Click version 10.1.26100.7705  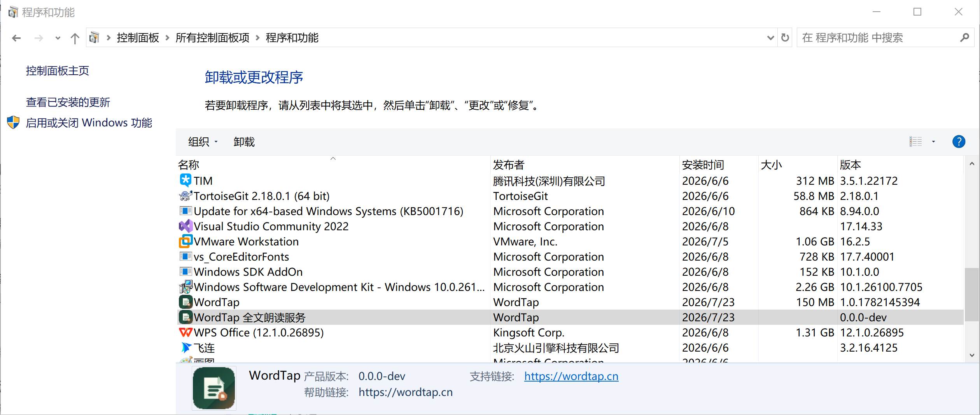881,287
